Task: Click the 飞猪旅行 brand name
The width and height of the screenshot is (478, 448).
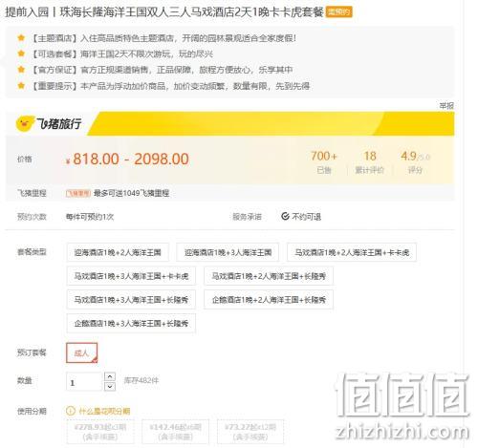Action: pyautogui.click(x=58, y=123)
